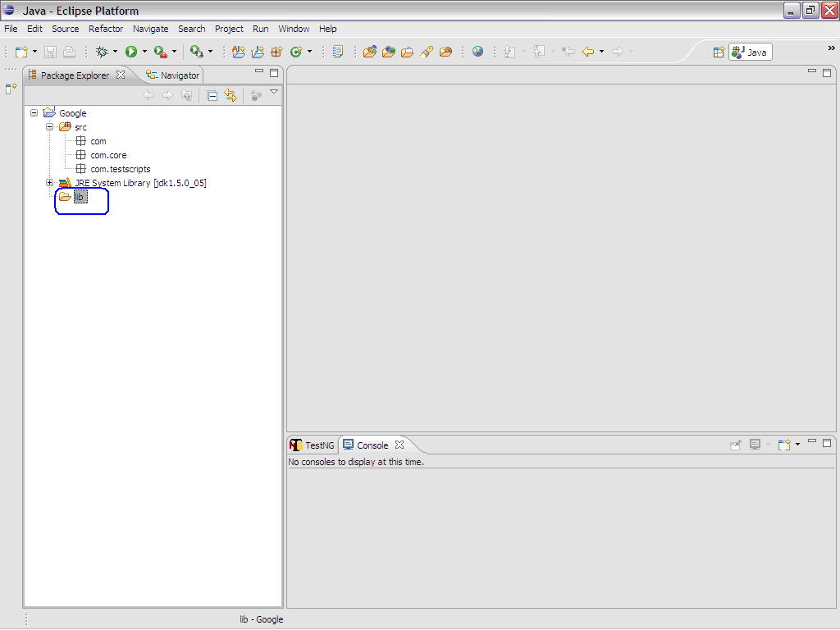The image size is (840, 630).
Task: Click the Run Last TestNG launch icon
Action: pyautogui.click(x=197, y=52)
